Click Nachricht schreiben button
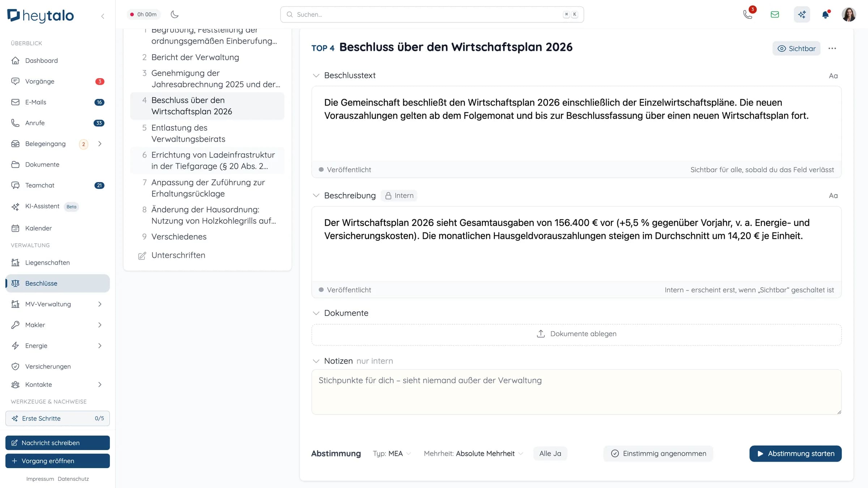 coord(58,443)
